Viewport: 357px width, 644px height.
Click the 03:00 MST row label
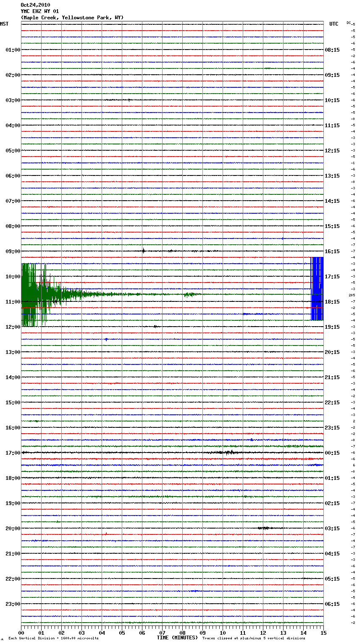13,100
